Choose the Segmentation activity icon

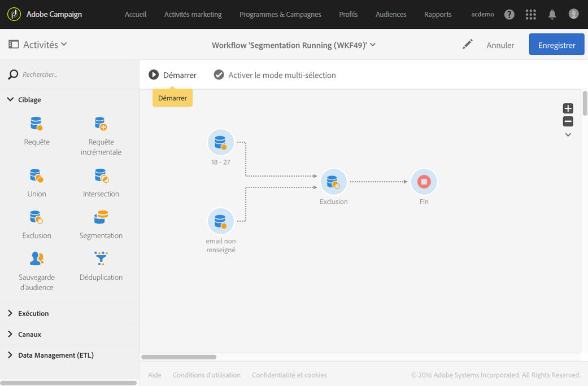point(101,217)
